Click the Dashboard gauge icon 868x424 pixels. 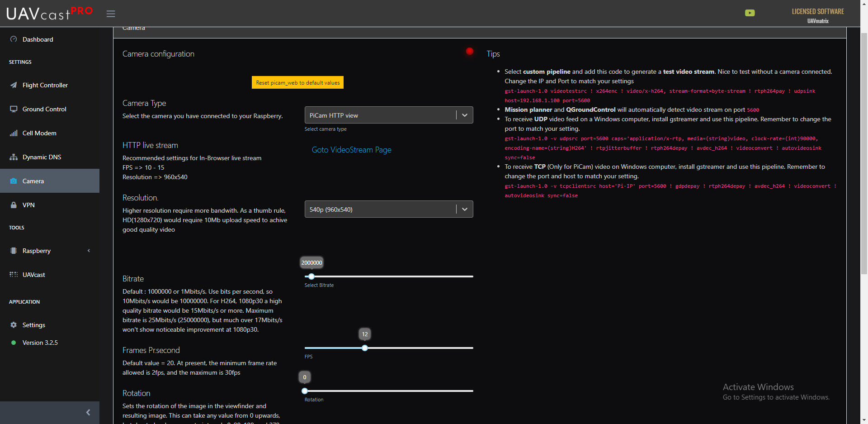[x=14, y=39]
